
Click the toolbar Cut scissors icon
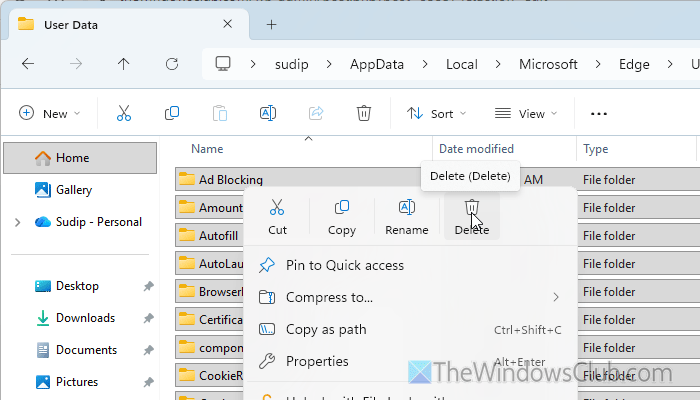(x=124, y=113)
